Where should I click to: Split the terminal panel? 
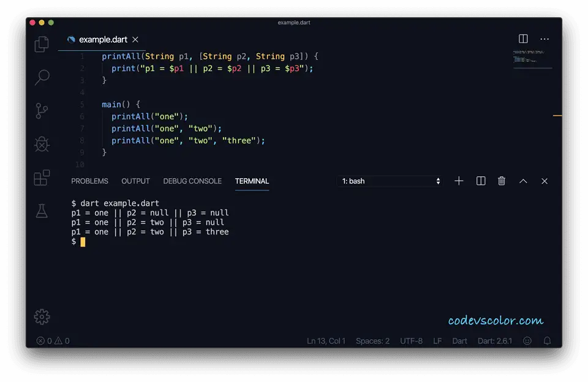[481, 181]
